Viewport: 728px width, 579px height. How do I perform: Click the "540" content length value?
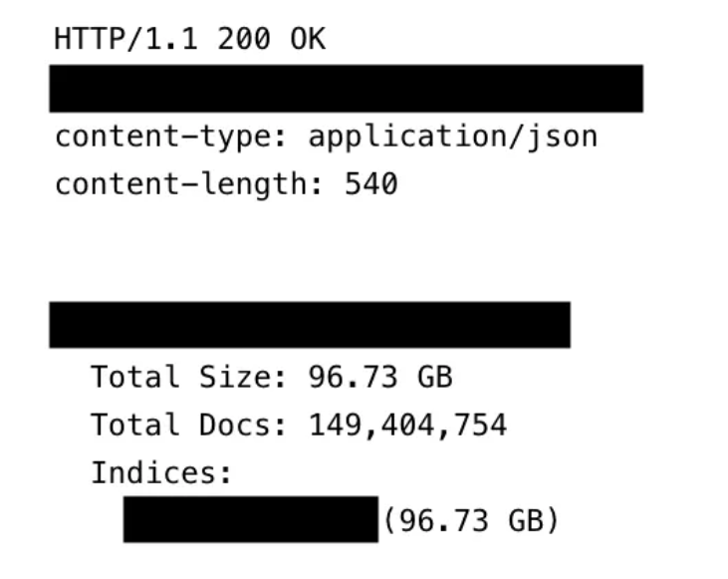point(371,184)
